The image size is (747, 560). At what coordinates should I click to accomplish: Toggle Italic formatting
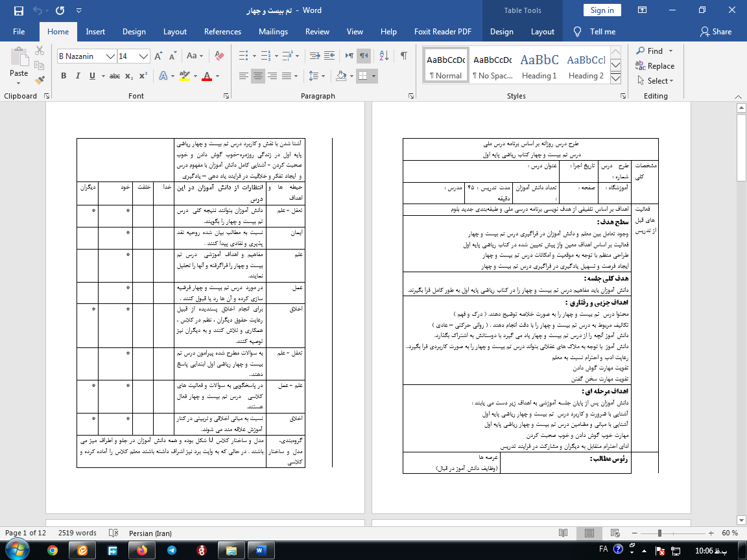(x=78, y=76)
